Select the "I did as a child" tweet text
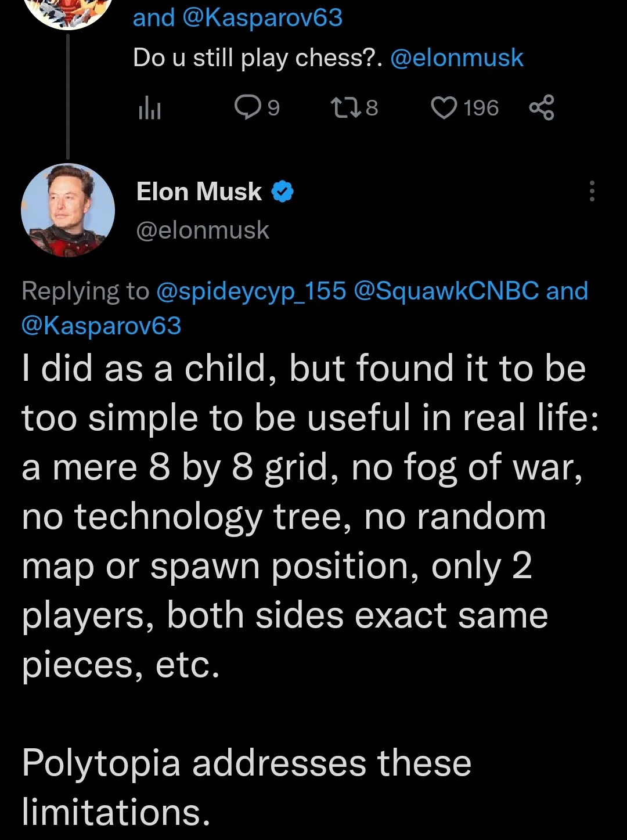Image resolution: width=627 pixels, height=840 pixels. pos(311,517)
